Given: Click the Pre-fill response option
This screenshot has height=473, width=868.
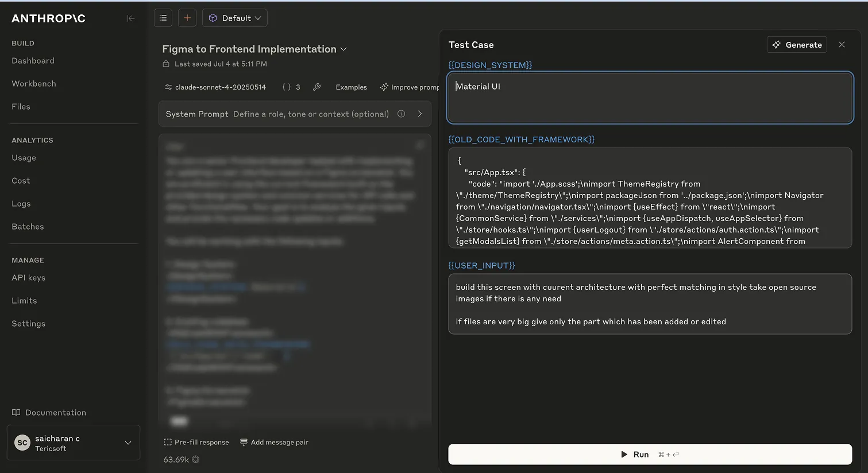Looking at the screenshot, I should [196, 442].
